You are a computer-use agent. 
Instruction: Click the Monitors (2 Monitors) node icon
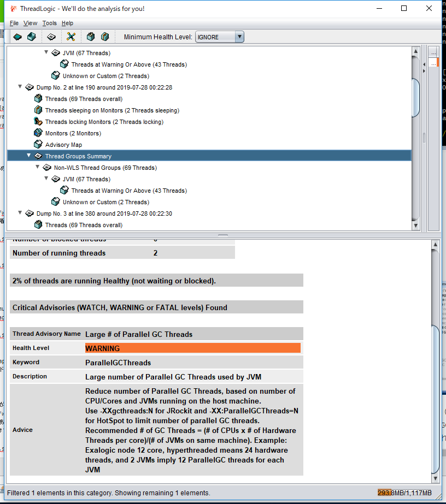[x=38, y=133]
